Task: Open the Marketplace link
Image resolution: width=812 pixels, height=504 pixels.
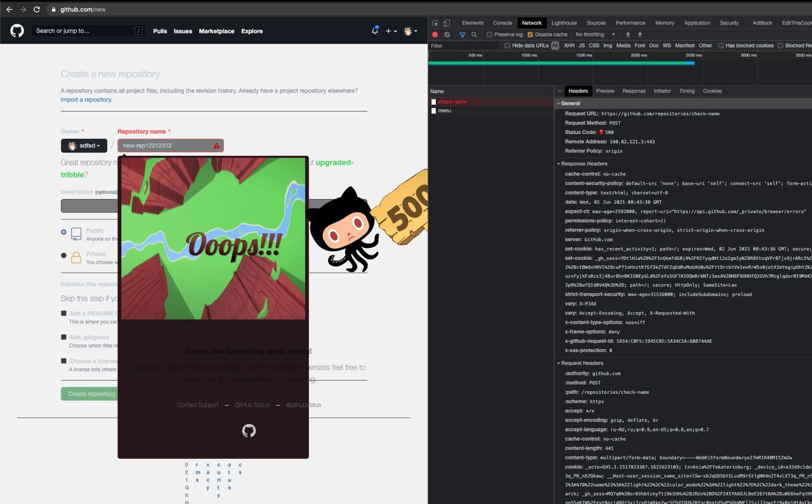Action: point(216,31)
